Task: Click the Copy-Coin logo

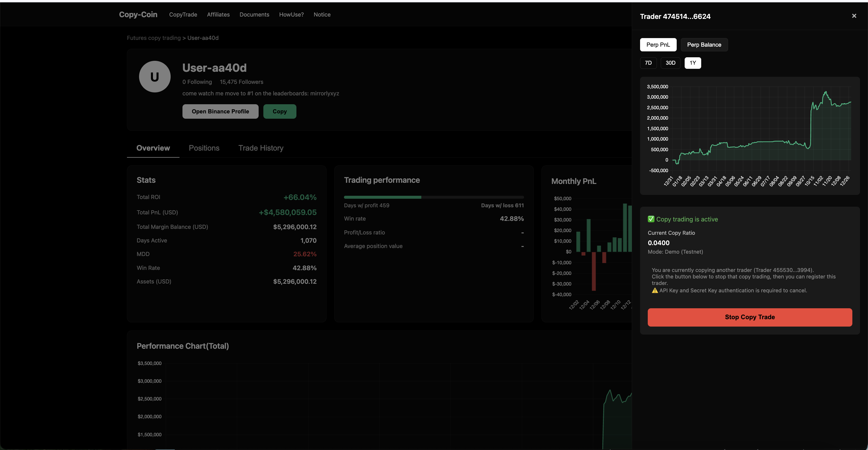Action: point(138,14)
